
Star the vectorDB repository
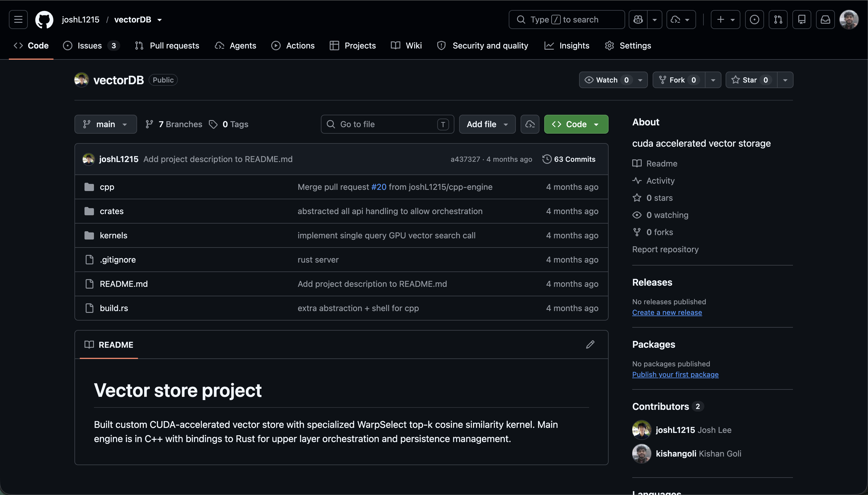pyautogui.click(x=752, y=80)
